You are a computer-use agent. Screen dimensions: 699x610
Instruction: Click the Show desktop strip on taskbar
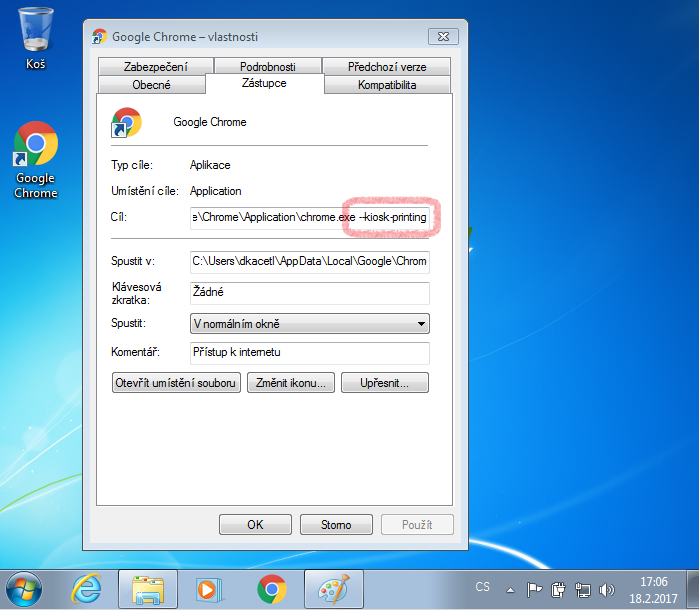pyautogui.click(x=693, y=590)
